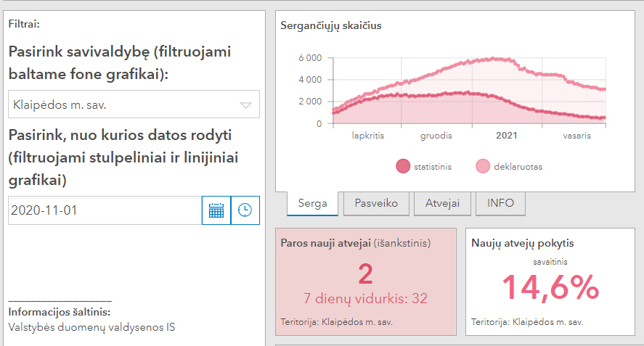
Task: Click the gruodis month axis label
Action: (438, 135)
